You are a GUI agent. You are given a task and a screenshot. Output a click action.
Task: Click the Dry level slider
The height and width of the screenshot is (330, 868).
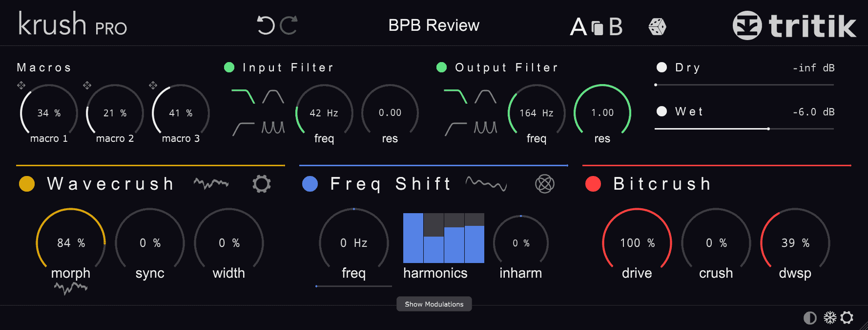[x=744, y=85]
